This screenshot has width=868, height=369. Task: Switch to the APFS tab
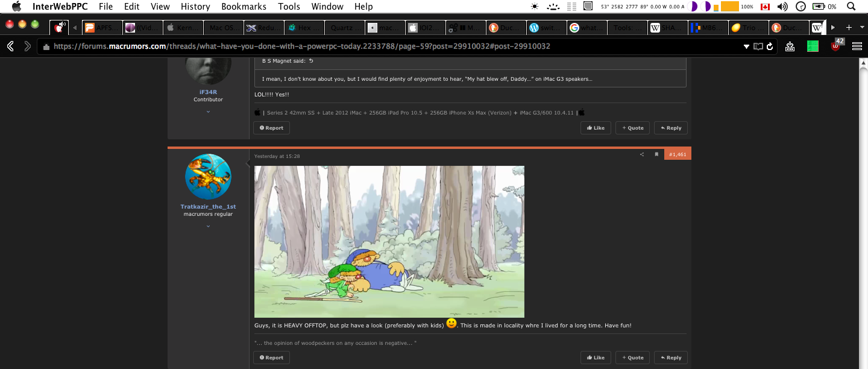tap(102, 28)
